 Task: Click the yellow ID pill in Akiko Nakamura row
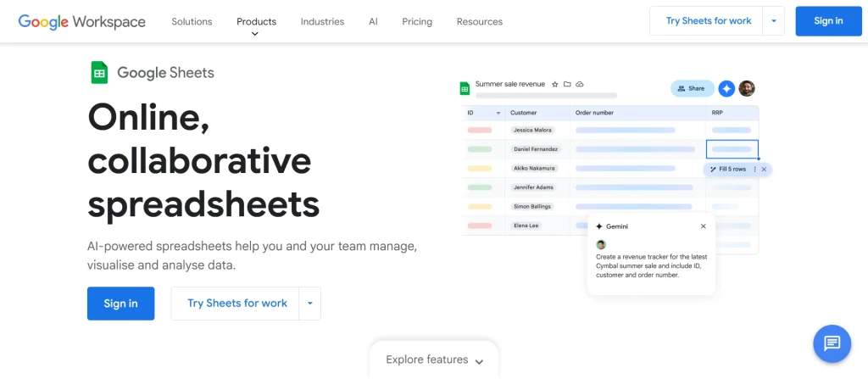tap(480, 168)
